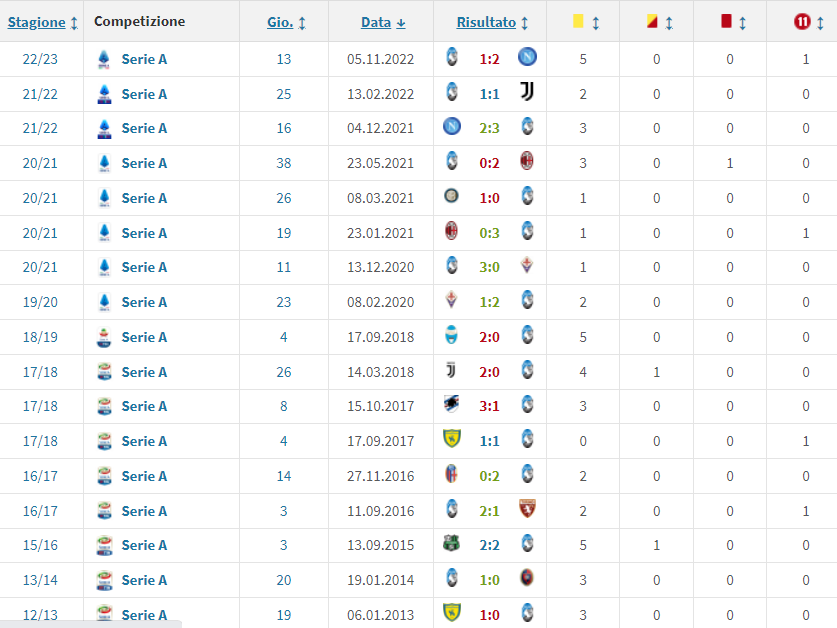Click the starting eleven header icon

point(800,21)
